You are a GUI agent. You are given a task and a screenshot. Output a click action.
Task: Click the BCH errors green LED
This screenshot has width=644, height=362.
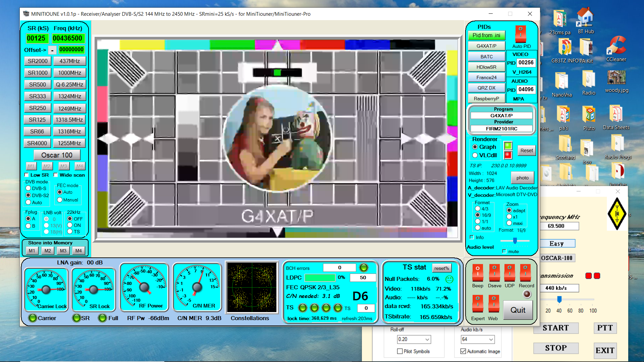click(x=364, y=267)
